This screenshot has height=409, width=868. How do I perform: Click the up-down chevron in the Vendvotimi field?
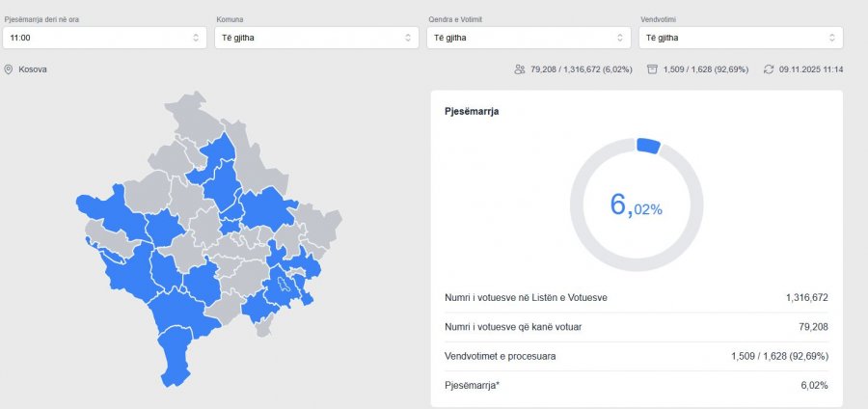832,38
